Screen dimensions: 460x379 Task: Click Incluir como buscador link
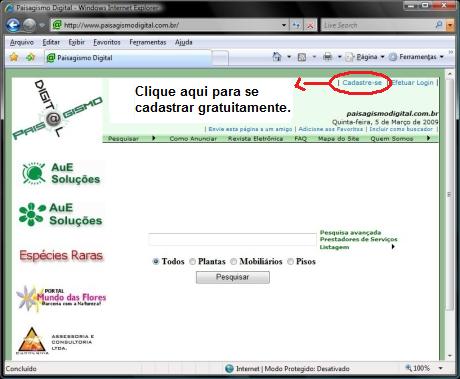pos(401,129)
